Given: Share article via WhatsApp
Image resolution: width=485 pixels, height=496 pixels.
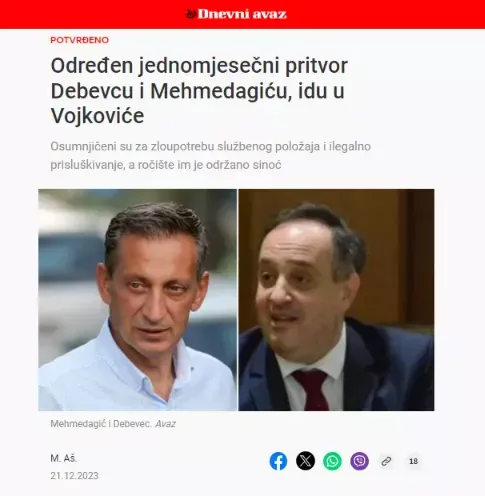Looking at the screenshot, I should click(332, 461).
